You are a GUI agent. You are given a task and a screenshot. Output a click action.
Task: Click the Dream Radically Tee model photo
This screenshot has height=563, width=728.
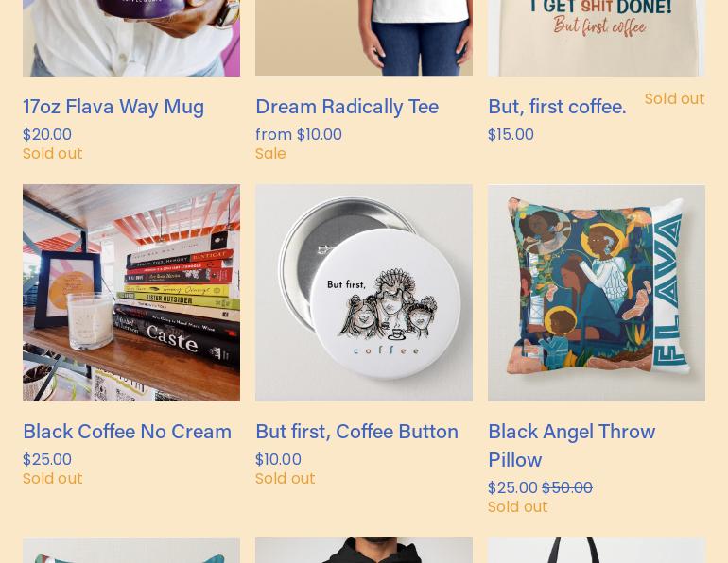[364, 38]
